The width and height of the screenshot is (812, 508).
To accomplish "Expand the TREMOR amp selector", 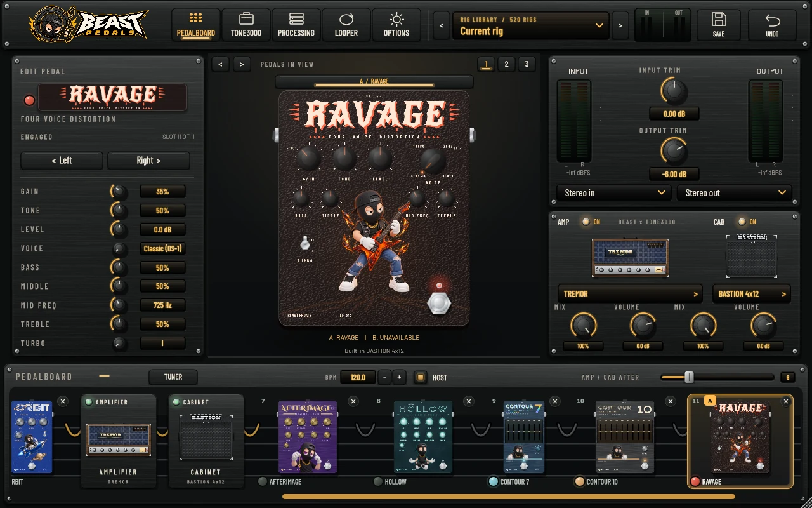I will (x=630, y=294).
